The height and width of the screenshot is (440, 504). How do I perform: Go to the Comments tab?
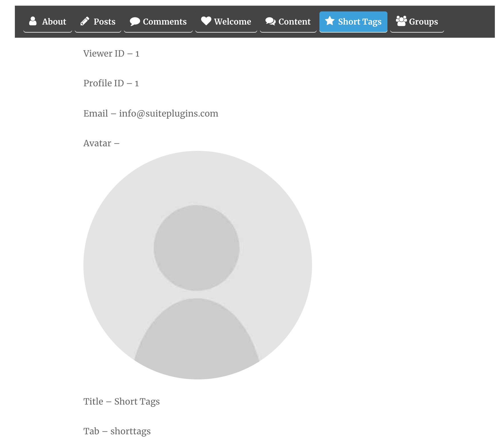click(x=158, y=22)
